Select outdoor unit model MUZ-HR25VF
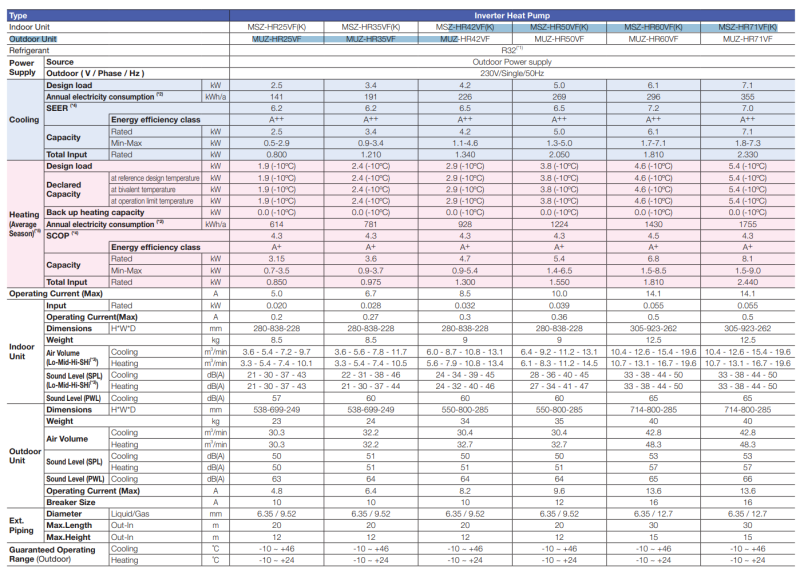Image resolution: width=800 pixels, height=568 pixels. (277, 39)
